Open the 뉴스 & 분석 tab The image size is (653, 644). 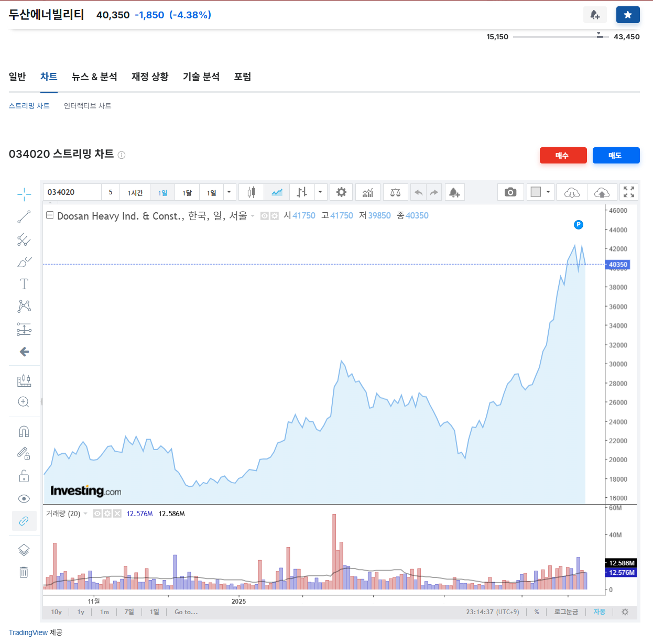(x=95, y=77)
